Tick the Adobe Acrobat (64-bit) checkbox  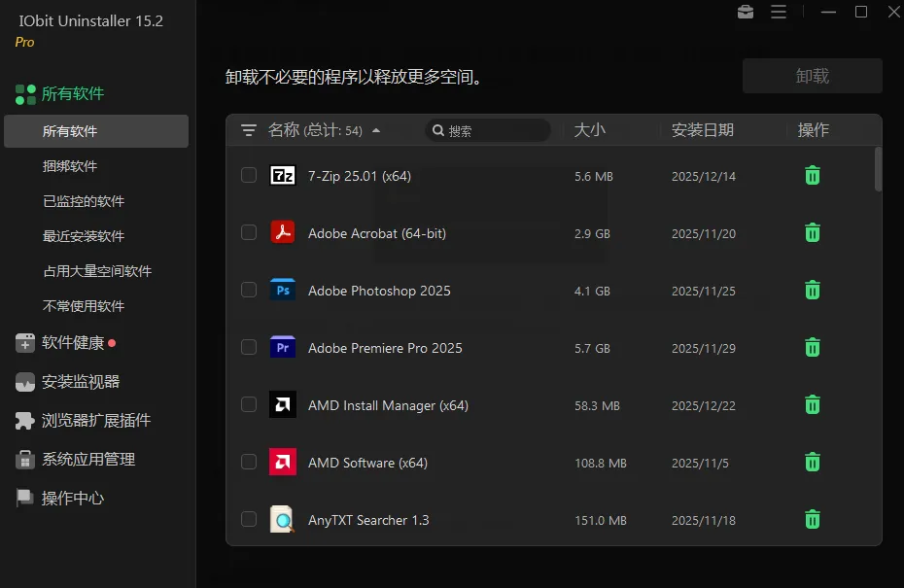pyautogui.click(x=249, y=232)
